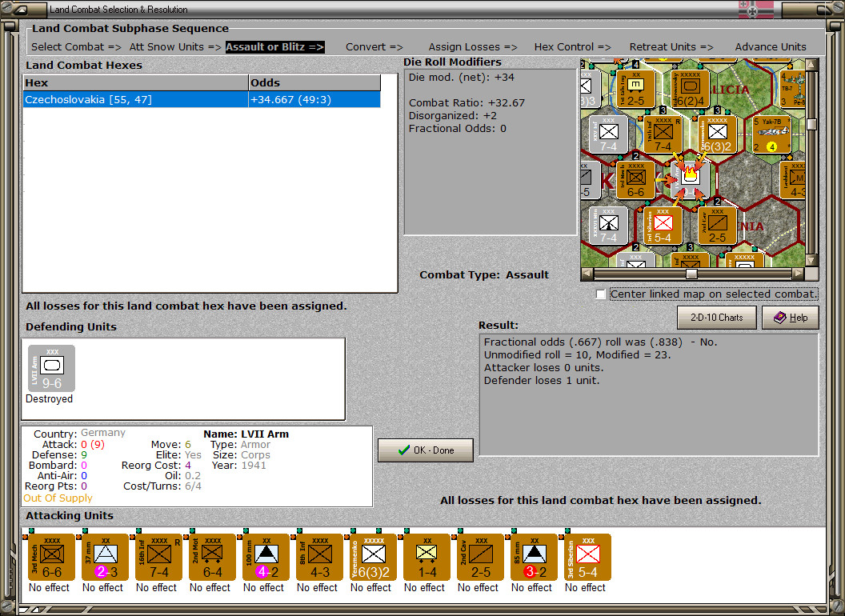Open the Help button
This screenshot has height=616, width=845.
791,318
